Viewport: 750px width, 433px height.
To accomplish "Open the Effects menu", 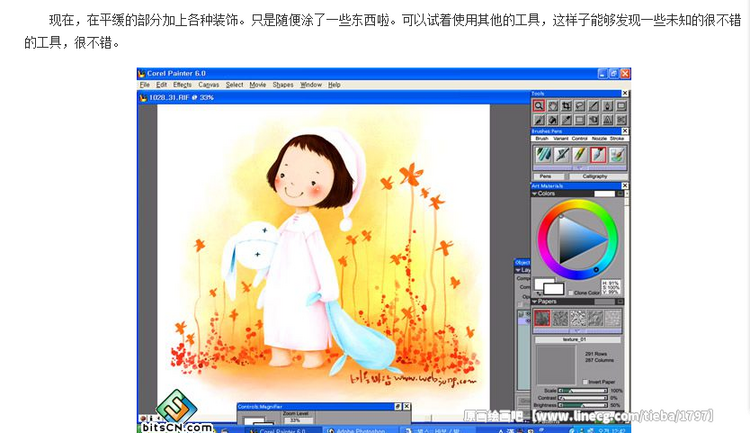I will [182, 85].
